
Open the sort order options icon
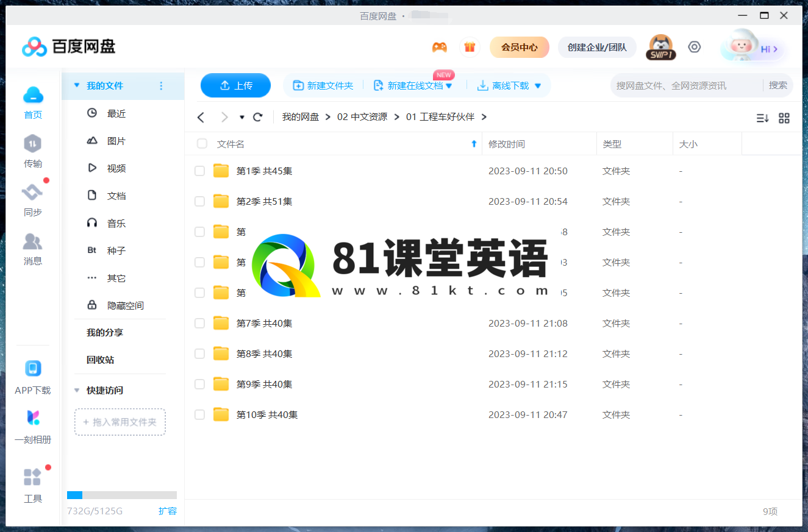pyautogui.click(x=762, y=118)
